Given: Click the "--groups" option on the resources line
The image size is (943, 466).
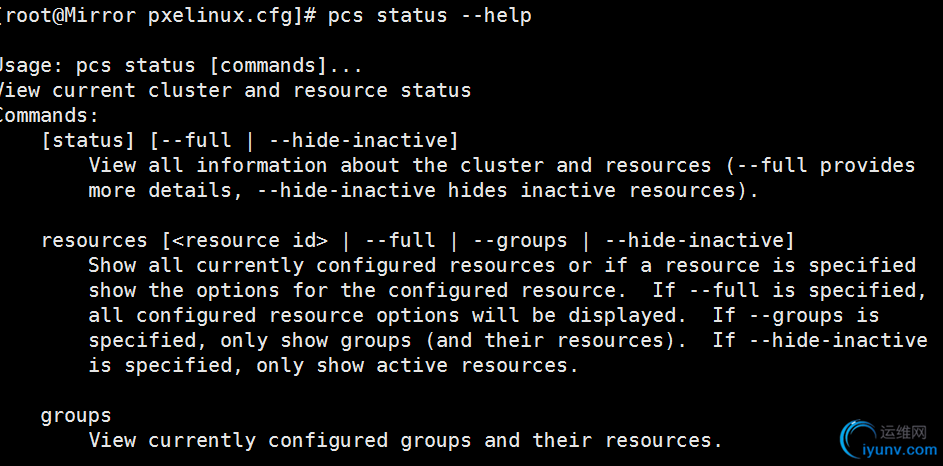Looking at the screenshot, I should coord(520,241).
